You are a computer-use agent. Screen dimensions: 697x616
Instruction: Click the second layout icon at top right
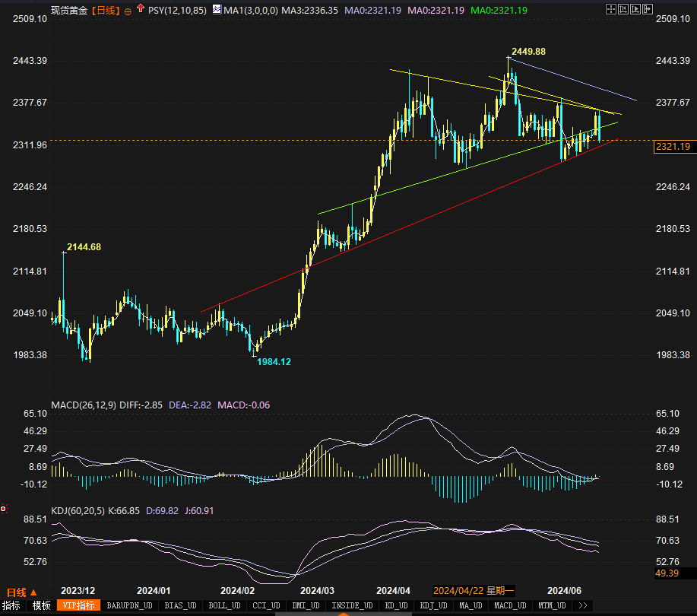tap(623, 9)
